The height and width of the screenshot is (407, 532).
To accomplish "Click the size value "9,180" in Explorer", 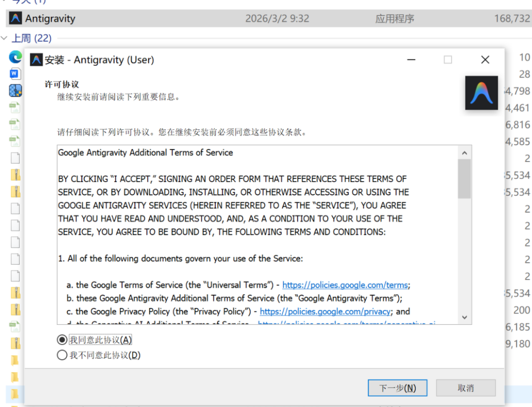I will pos(517,344).
